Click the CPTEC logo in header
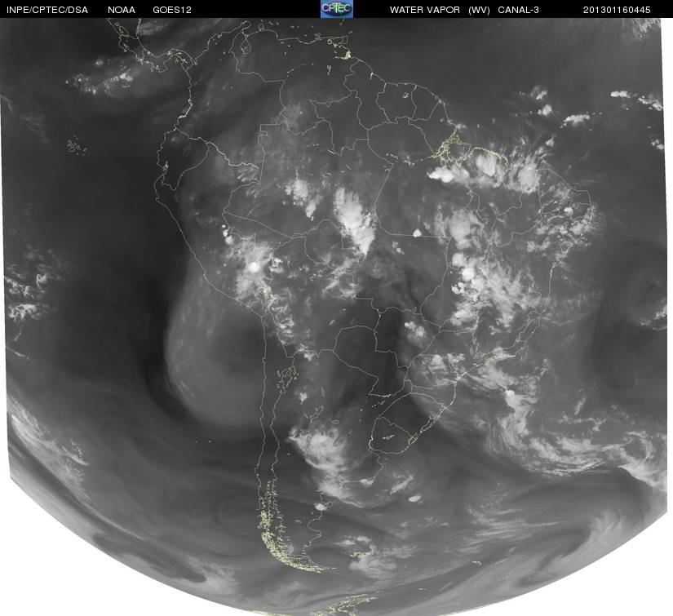This screenshot has width=673, height=616. pyautogui.click(x=337, y=9)
